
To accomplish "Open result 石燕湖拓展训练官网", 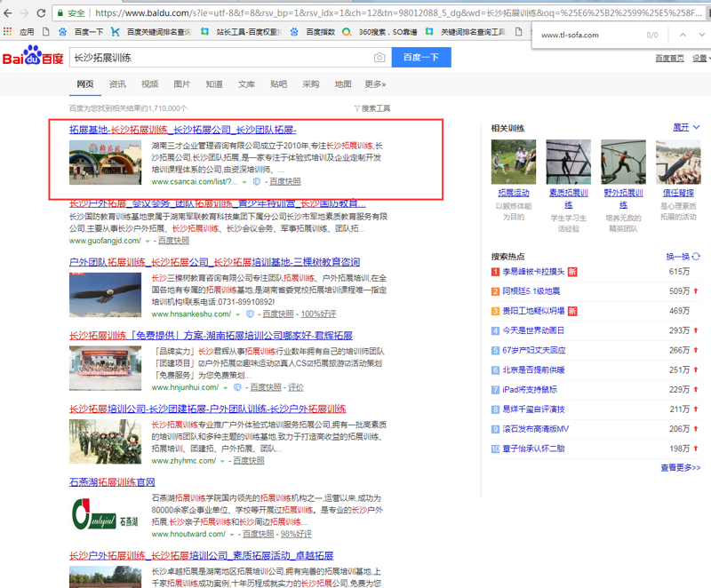I will tap(112, 482).
